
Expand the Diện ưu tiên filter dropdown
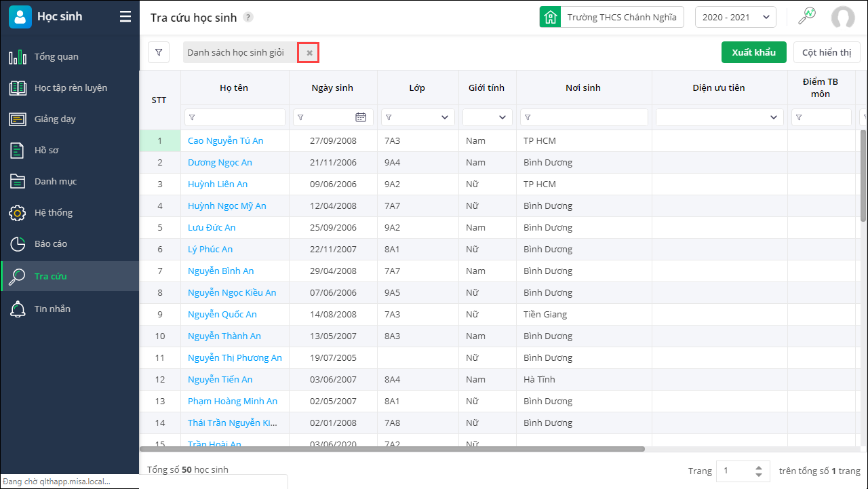(719, 117)
